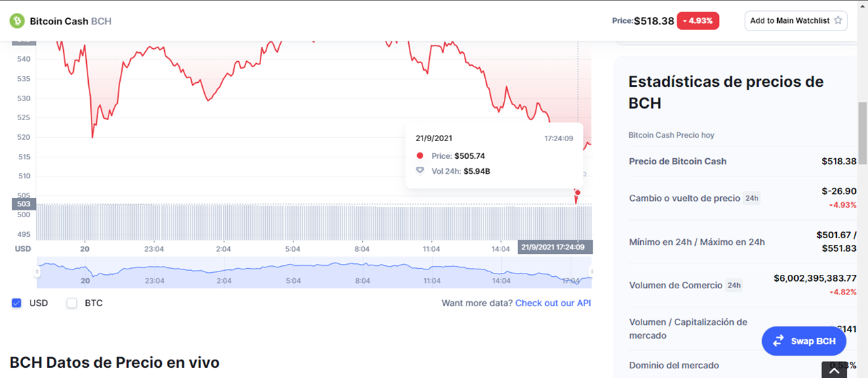Click the page vertical scrollbar thumb
Screen dimensions: 868x378
click(x=863, y=129)
